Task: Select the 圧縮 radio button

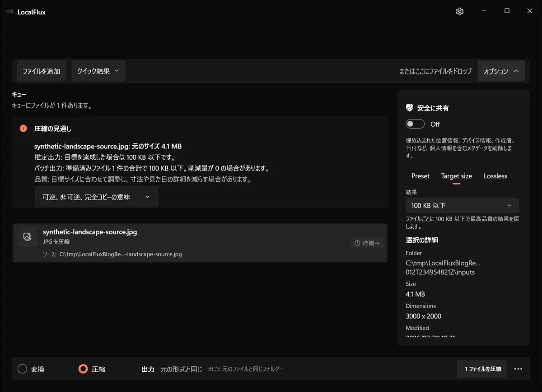Action: (x=83, y=369)
